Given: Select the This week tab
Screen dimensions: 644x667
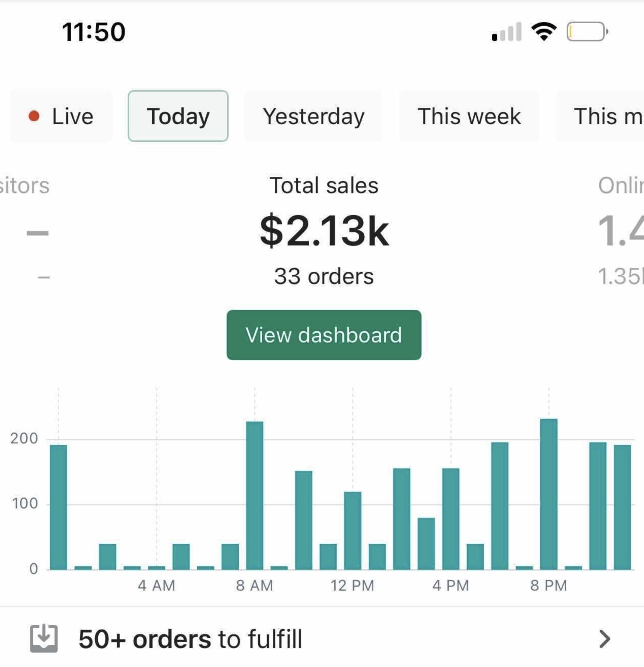Looking at the screenshot, I should [469, 116].
